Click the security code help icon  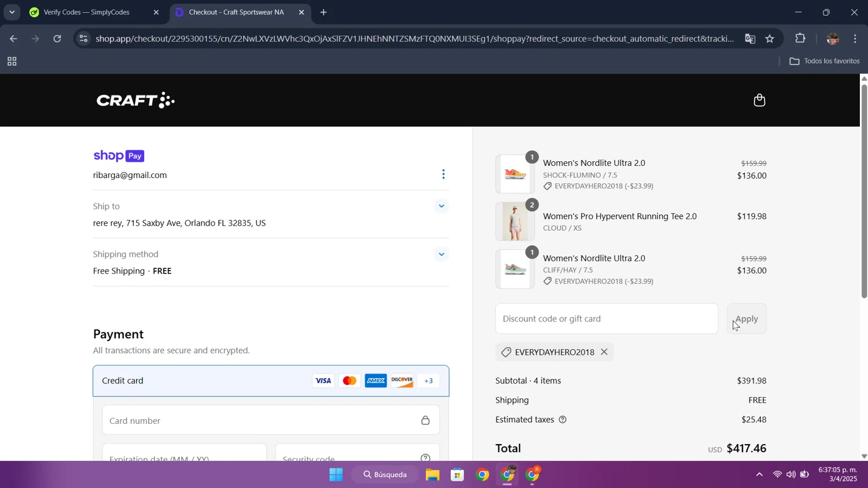pos(425,459)
